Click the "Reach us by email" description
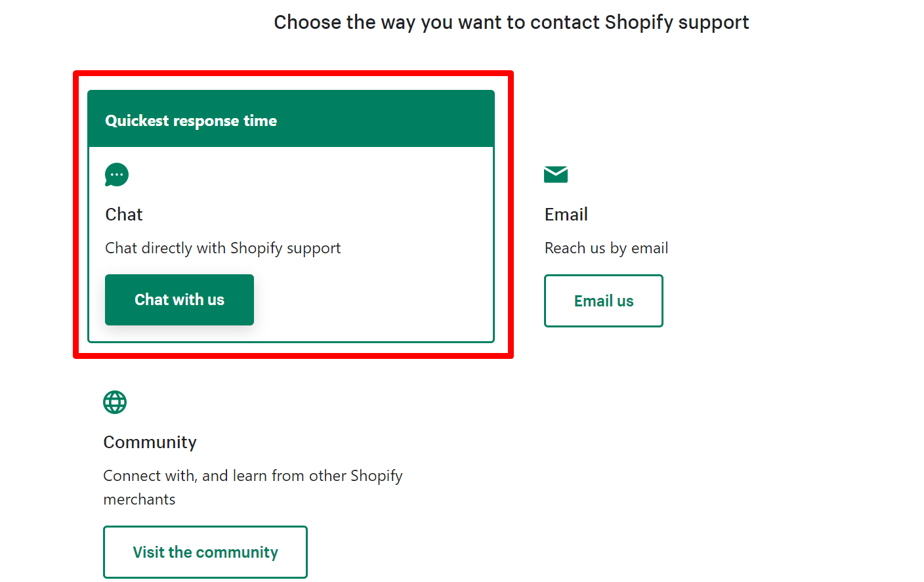This screenshot has width=924, height=582. pos(606,248)
